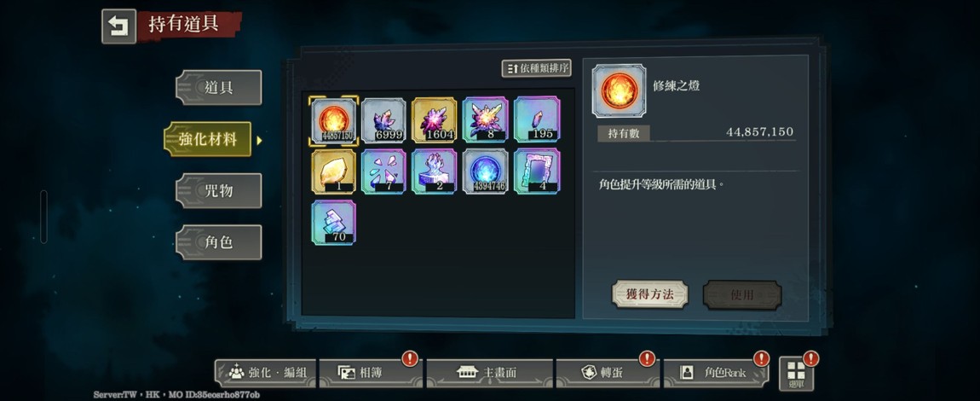The image size is (980, 401).
Task: Switch to the 咒物 tab
Action: pyautogui.click(x=219, y=191)
